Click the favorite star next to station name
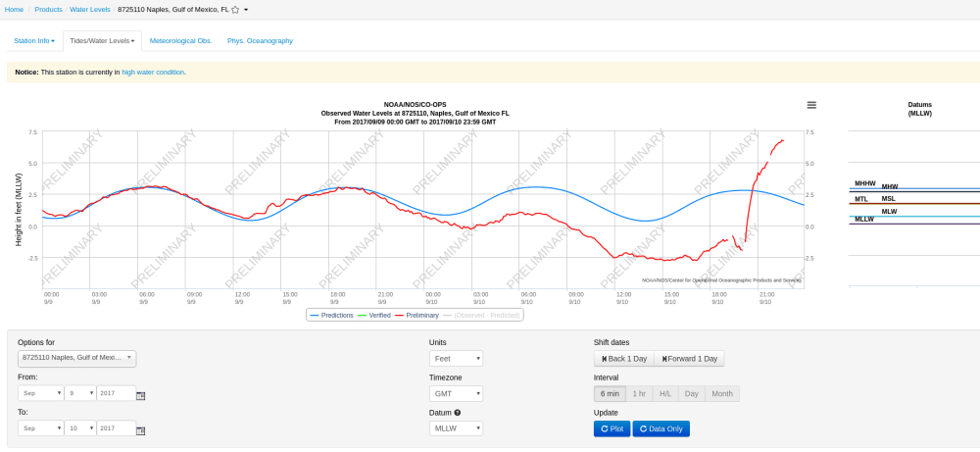The height and width of the screenshot is (452, 980). click(235, 10)
